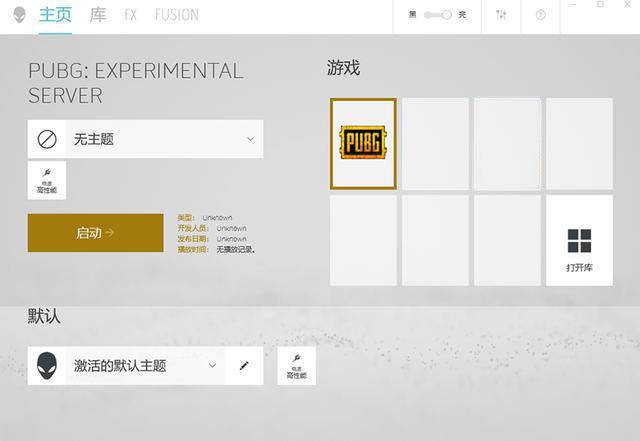Click the Alienware head logo in top bar
This screenshot has height=441, width=640.
pos(19,15)
